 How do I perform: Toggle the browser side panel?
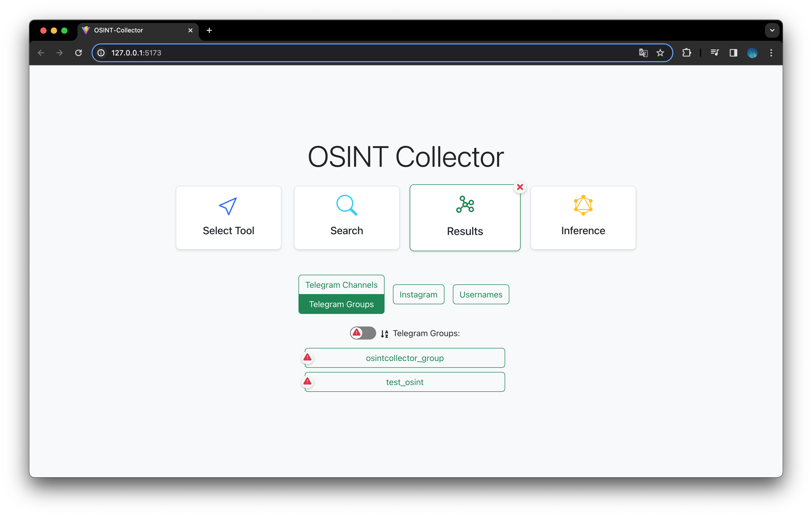coord(734,53)
